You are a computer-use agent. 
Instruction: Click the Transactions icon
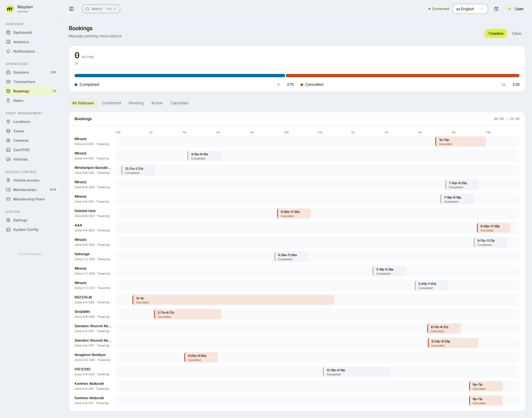(x=8, y=82)
